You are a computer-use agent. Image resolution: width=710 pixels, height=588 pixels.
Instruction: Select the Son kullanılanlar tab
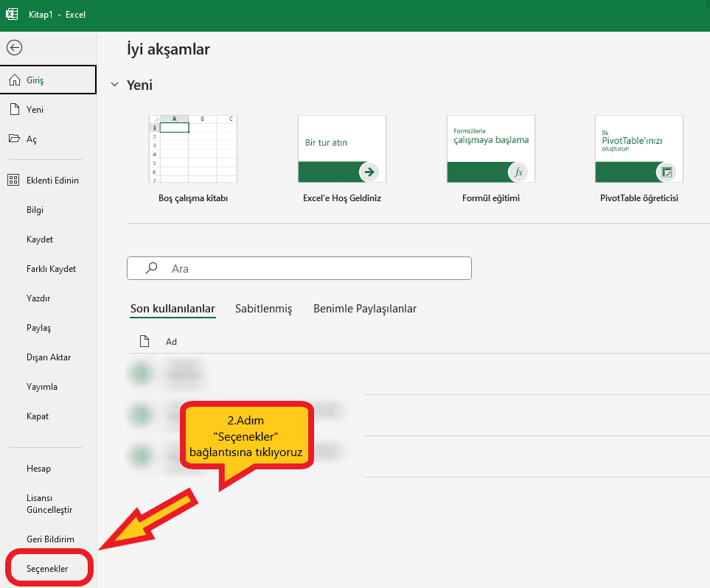pos(173,309)
